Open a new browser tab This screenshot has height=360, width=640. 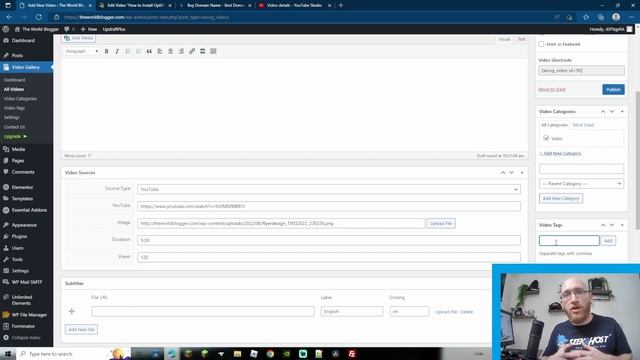point(341,5)
